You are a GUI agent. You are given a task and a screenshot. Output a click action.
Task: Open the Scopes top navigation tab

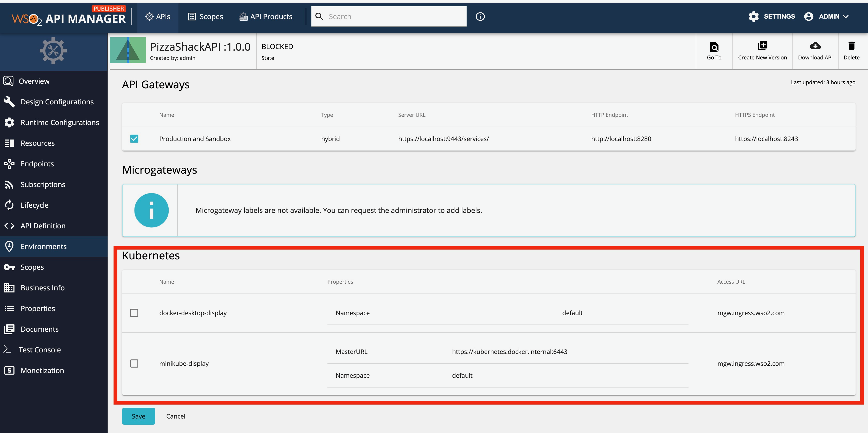(x=205, y=17)
